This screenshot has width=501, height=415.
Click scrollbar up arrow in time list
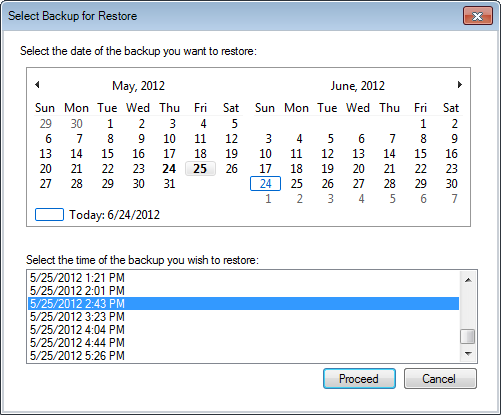coord(468,280)
